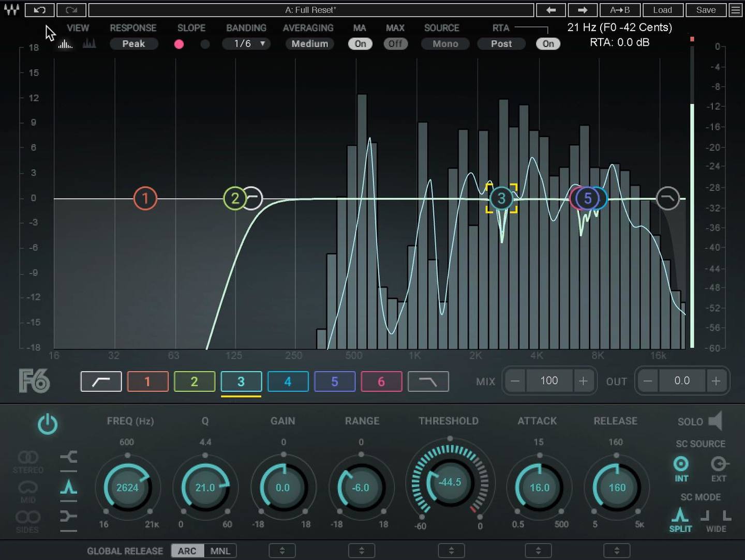
Task: Click the arrows button below Attack knob
Action: tap(538, 551)
